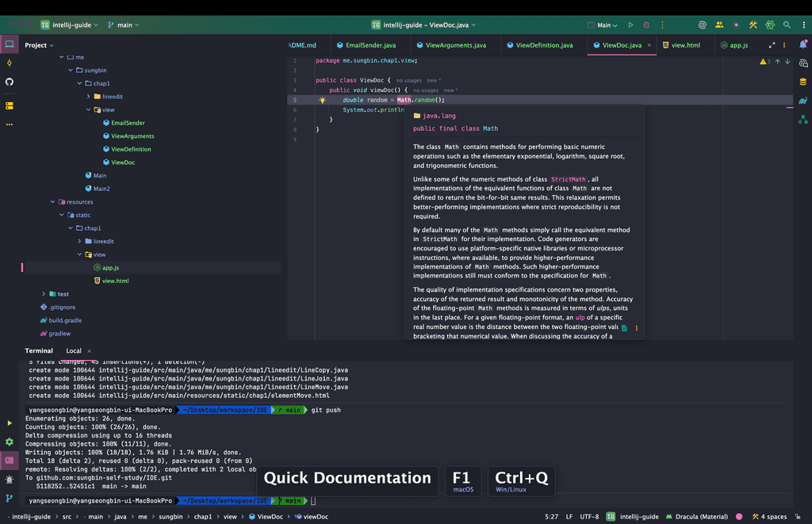Select the Local terminal tab
This screenshot has height=524, width=812.
[x=74, y=350]
